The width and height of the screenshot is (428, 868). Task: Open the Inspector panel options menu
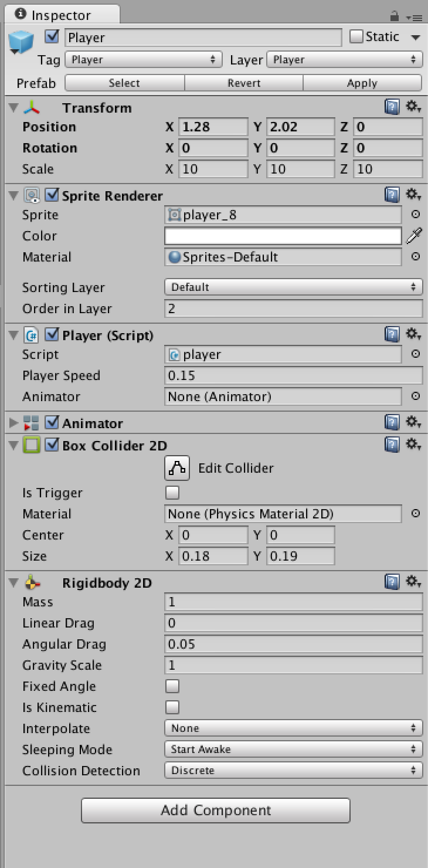[416, 18]
